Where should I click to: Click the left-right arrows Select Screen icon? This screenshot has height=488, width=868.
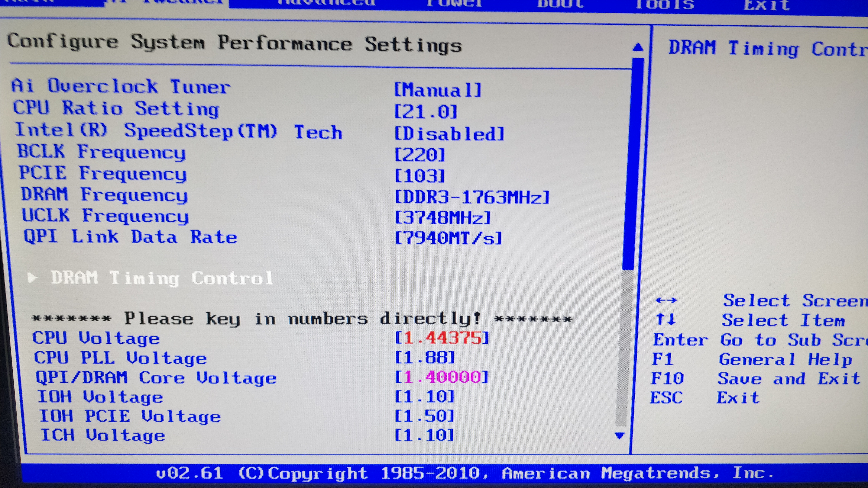coord(666,300)
